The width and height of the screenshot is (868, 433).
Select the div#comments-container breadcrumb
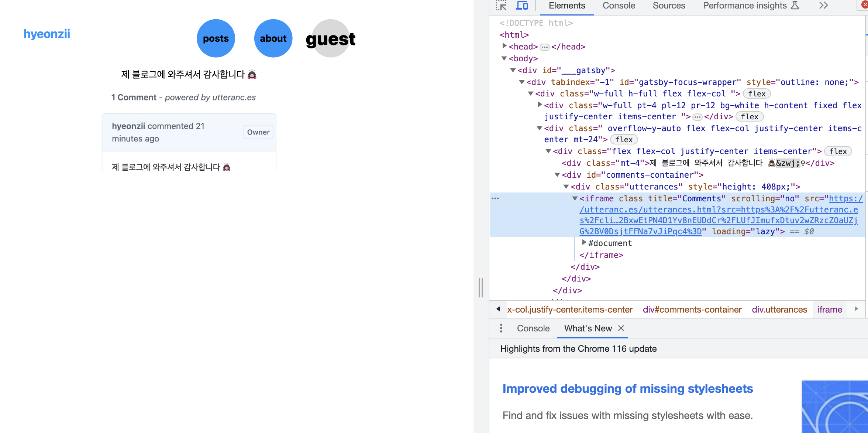tap(692, 310)
